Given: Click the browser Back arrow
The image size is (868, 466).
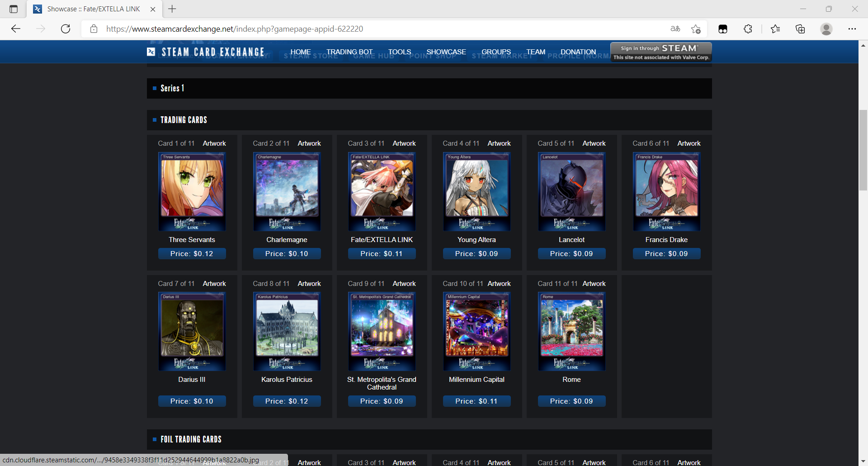Looking at the screenshot, I should pos(16,29).
